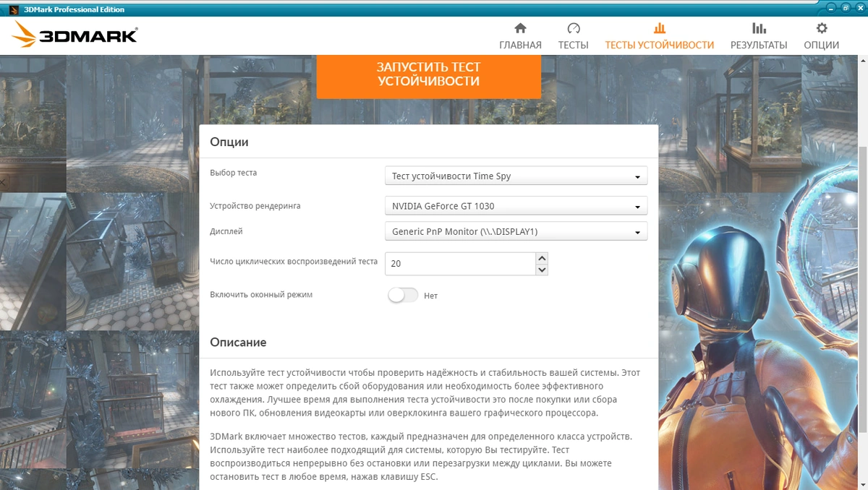Click the loop count field showing 20
The width and height of the screenshot is (868, 490).
(x=460, y=264)
